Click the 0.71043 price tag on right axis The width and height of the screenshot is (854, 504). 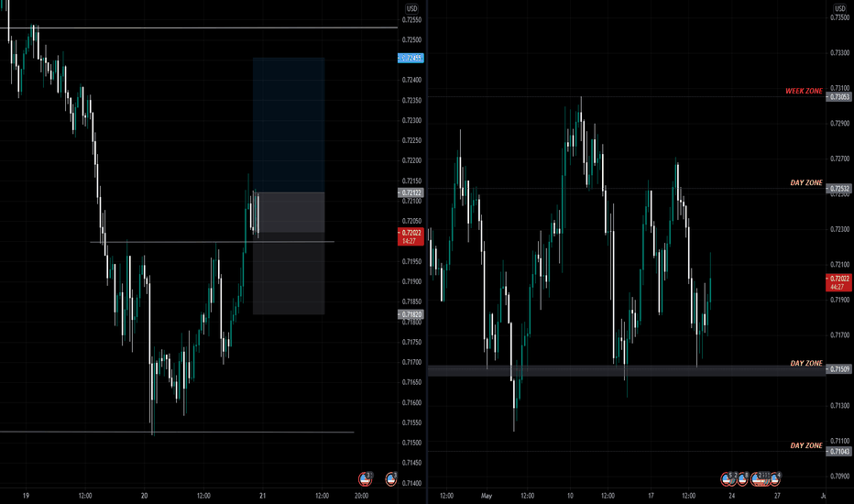[x=838, y=451]
